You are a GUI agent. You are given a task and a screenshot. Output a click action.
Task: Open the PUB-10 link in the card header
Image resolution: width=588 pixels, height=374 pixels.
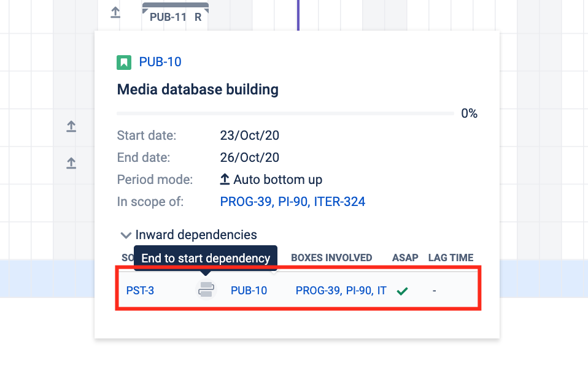[x=160, y=62]
